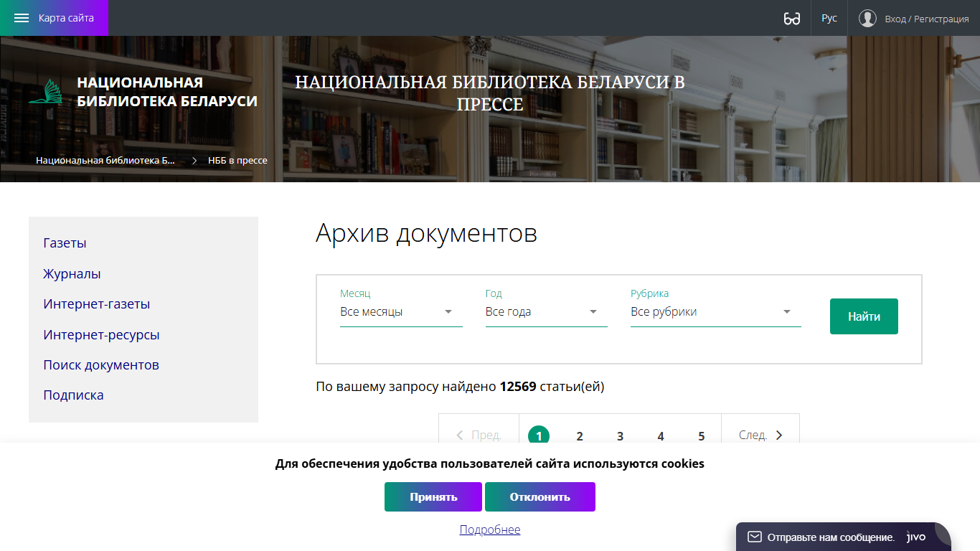
Task: Go to pagination page 1
Action: pyautogui.click(x=539, y=435)
